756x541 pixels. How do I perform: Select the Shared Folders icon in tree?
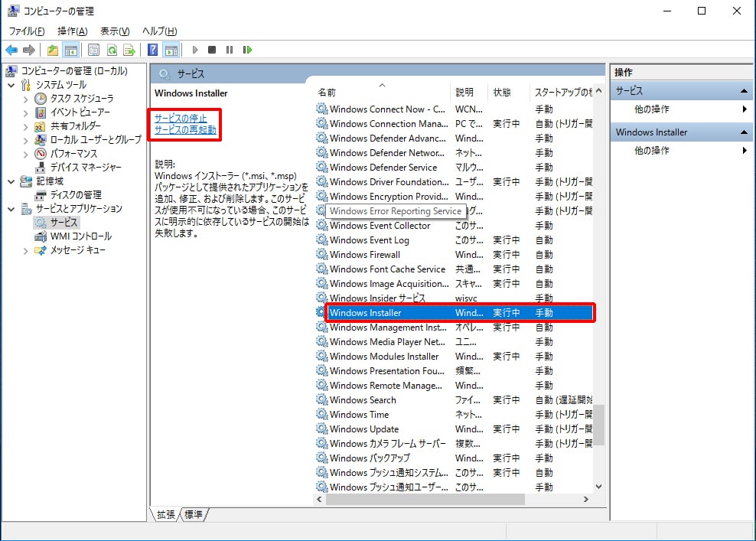[x=41, y=126]
